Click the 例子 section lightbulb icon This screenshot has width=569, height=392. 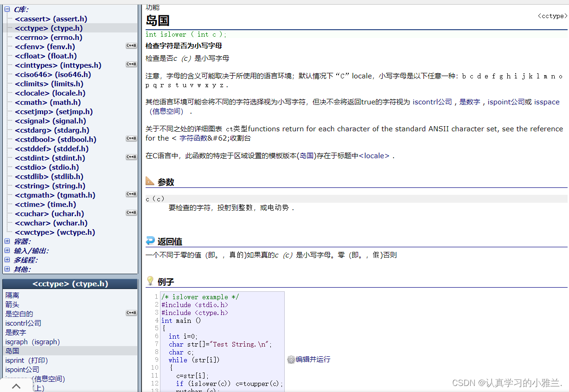150,281
